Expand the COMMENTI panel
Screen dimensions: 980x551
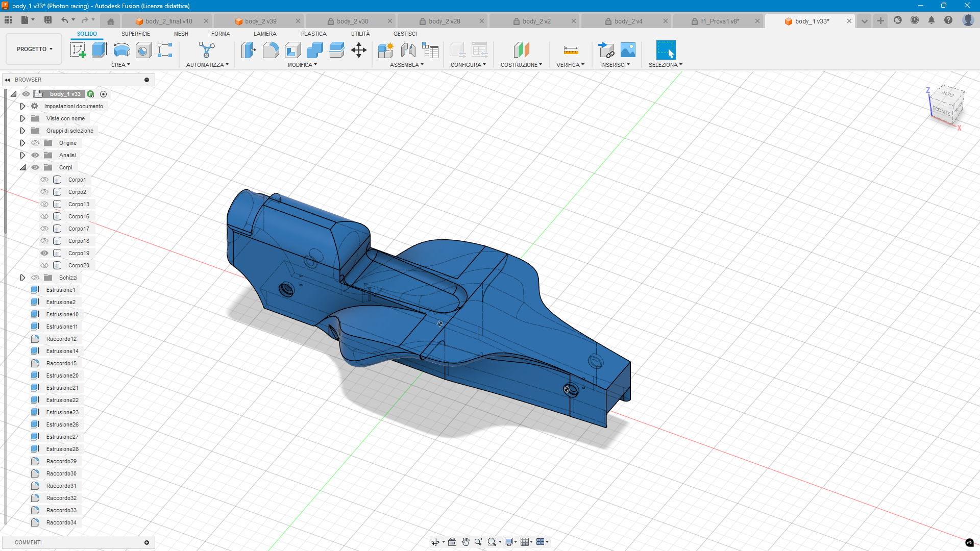tap(146, 542)
